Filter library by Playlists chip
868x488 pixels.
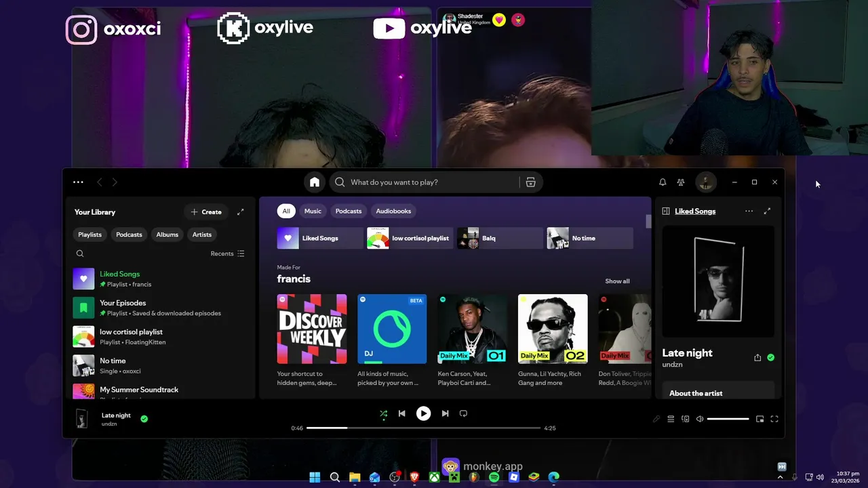coord(90,235)
